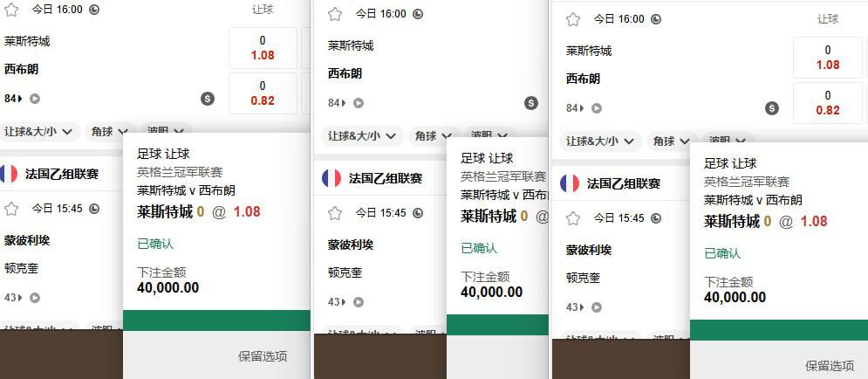Click the clock icon beside 今日 16:00 in left panel
Image resolution: width=868 pixels, height=379 pixels.
pos(94,10)
